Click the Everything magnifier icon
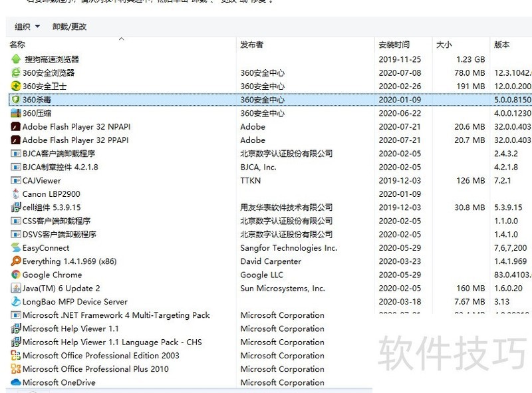 pos(16,261)
